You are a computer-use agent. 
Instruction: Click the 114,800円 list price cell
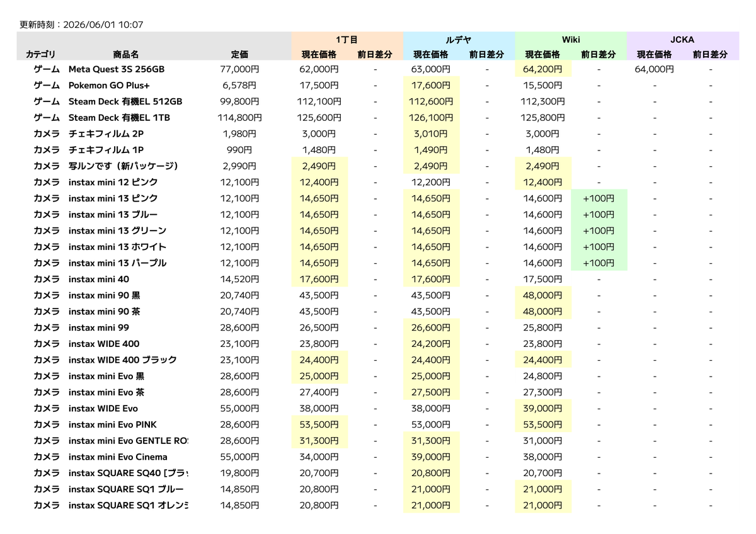pyautogui.click(x=239, y=118)
